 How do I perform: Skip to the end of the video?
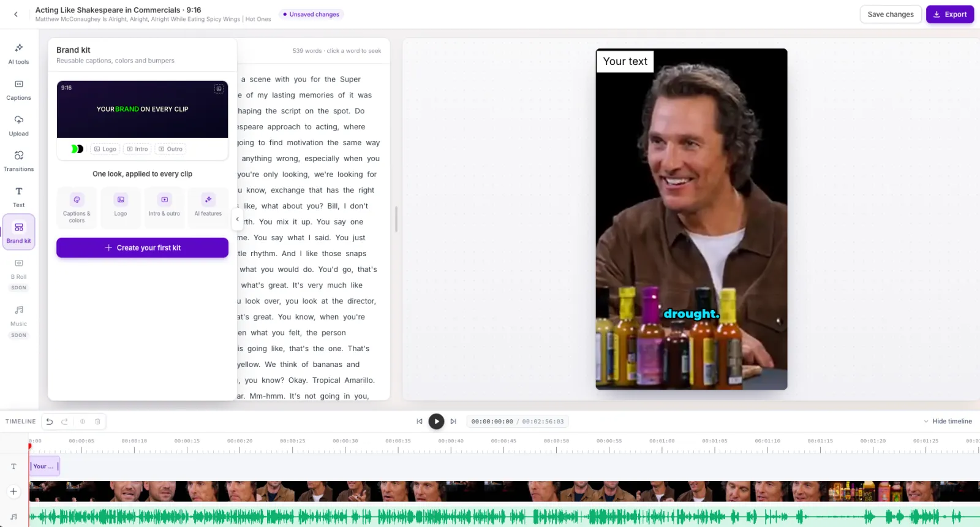(x=453, y=422)
